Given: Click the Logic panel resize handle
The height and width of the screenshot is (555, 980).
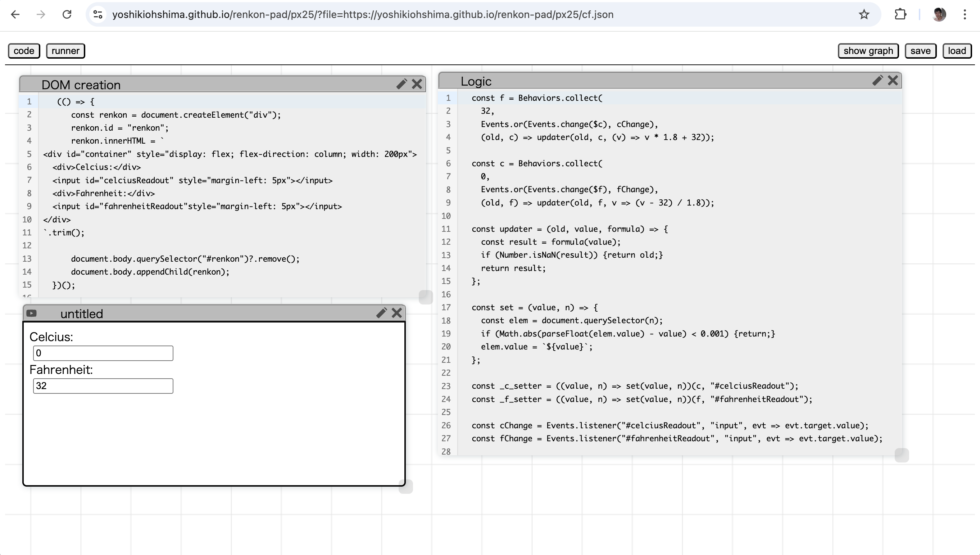Looking at the screenshot, I should pyautogui.click(x=902, y=455).
